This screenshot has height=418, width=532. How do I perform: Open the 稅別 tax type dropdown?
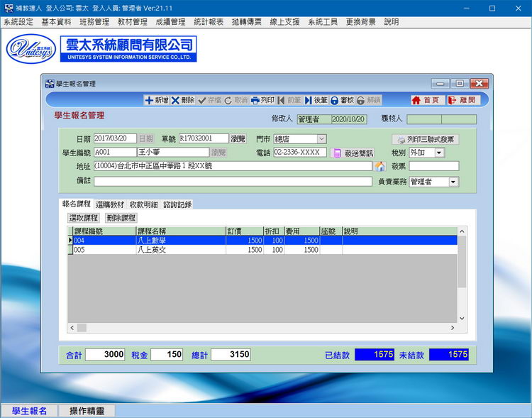tap(439, 153)
